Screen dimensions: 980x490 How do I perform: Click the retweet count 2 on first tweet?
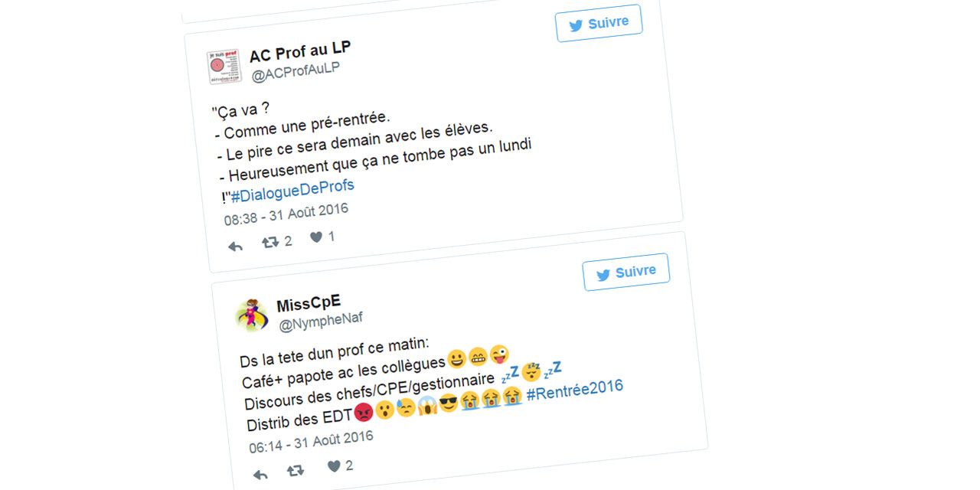288,241
